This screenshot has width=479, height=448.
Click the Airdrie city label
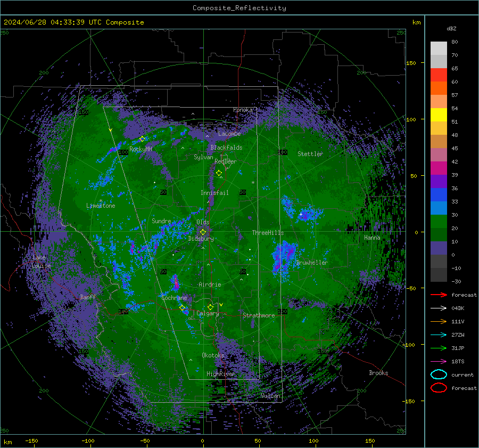tap(210, 284)
